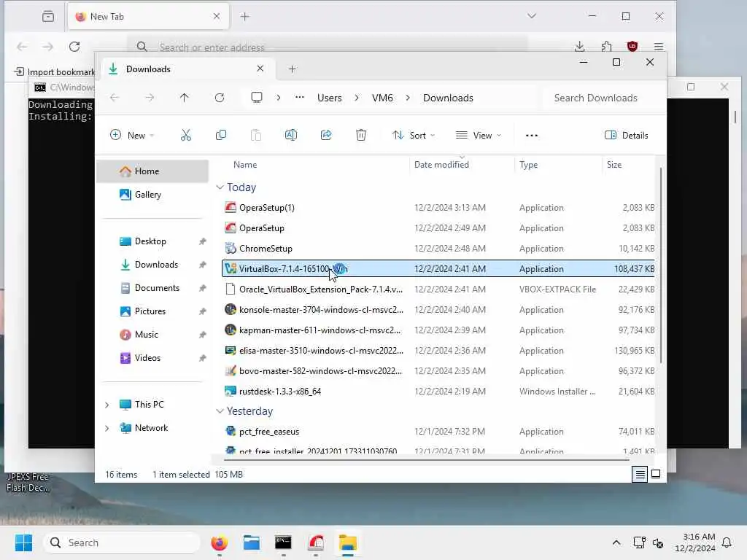Click the Delete trash icon in Explorer toolbar

click(x=361, y=135)
